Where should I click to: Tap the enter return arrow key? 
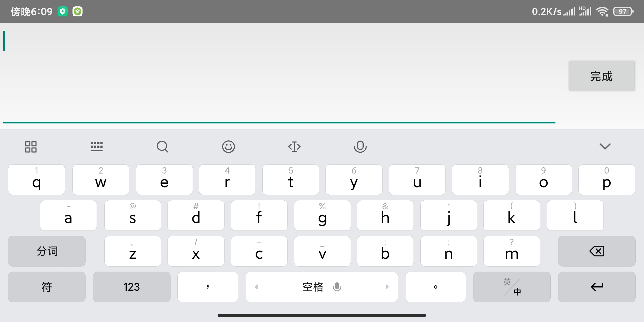[x=597, y=287]
